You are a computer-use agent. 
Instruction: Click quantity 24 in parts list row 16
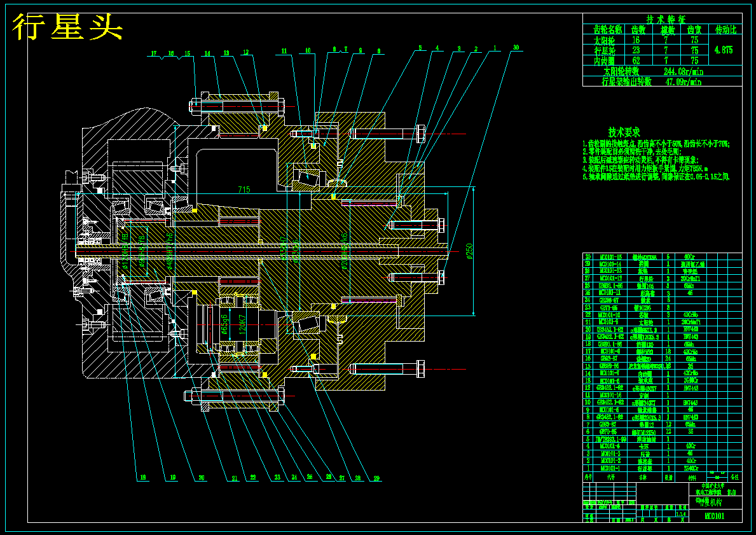pos(668,358)
